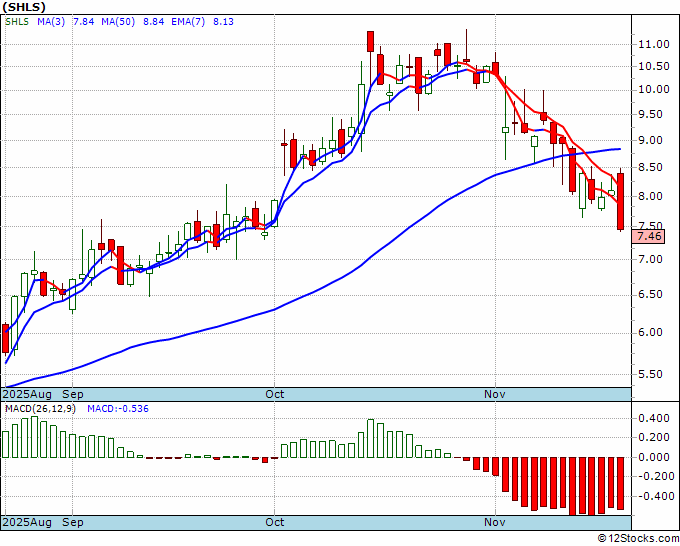Click the MA(50) value 8.84
The image size is (680, 546).
click(153, 22)
